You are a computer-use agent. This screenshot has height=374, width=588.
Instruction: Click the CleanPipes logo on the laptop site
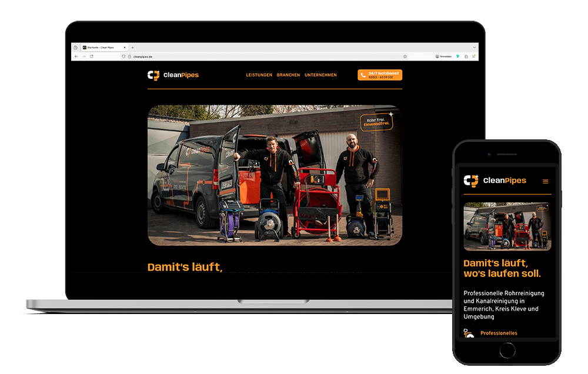coord(173,75)
